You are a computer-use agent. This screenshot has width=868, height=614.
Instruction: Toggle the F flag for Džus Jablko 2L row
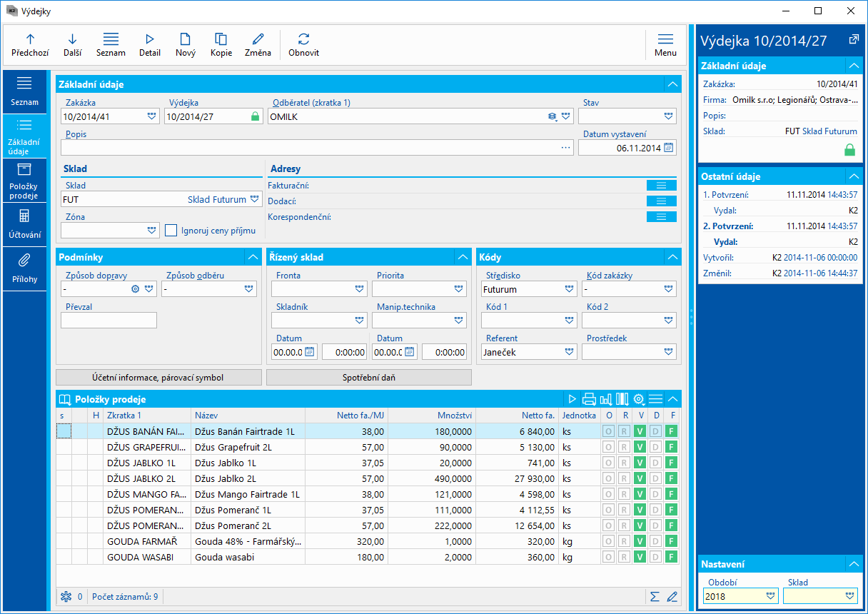(671, 478)
